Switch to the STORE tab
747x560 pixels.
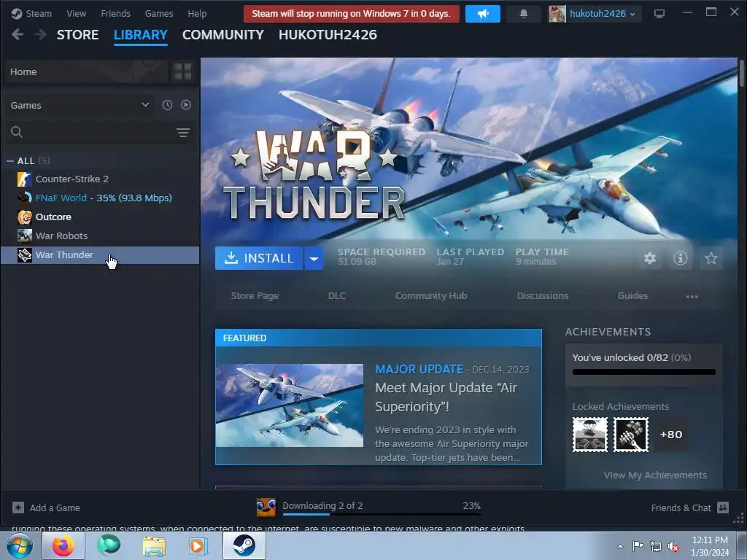coord(77,35)
